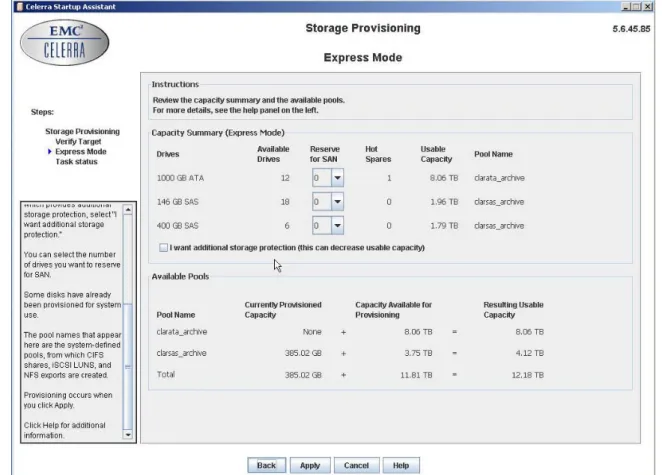Click clarata_archive in Available Pools table
The height and width of the screenshot is (475, 662).
click(182, 331)
